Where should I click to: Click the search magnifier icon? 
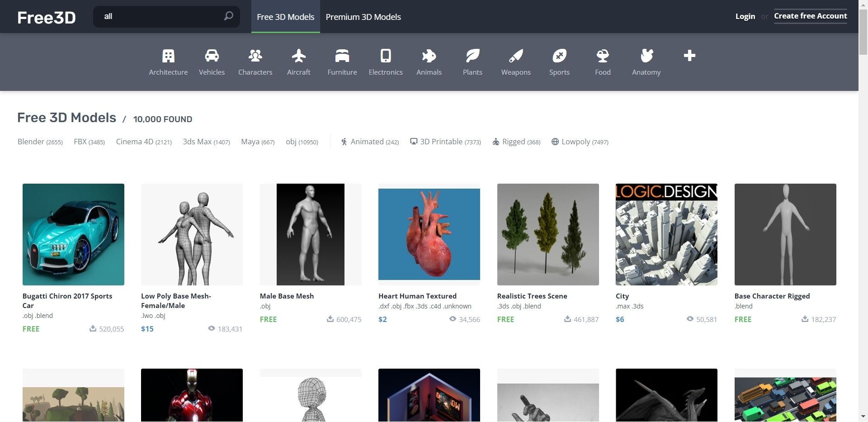coord(228,16)
